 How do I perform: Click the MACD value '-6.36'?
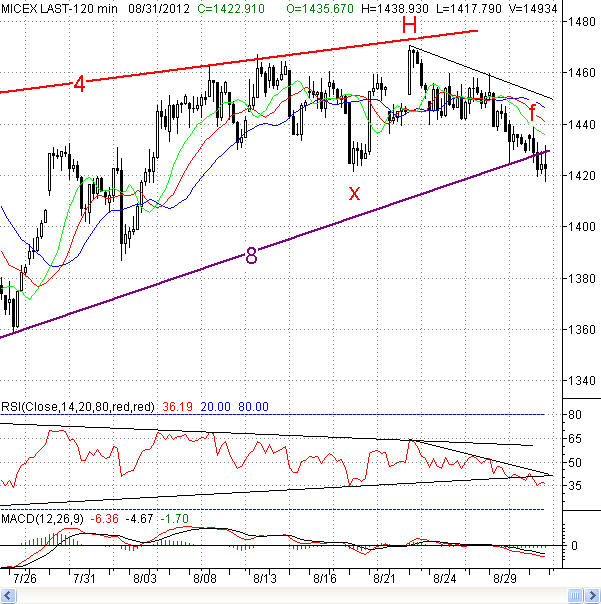point(104,519)
